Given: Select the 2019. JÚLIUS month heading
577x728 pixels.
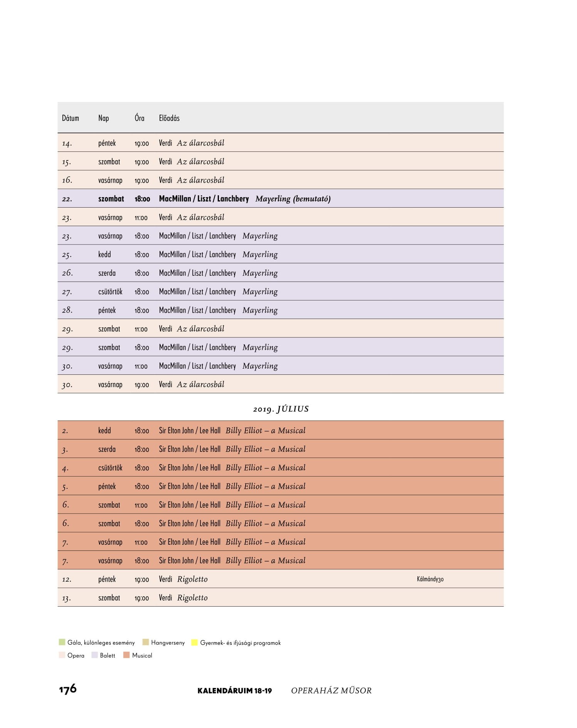Looking at the screenshot, I should (x=281, y=409).
